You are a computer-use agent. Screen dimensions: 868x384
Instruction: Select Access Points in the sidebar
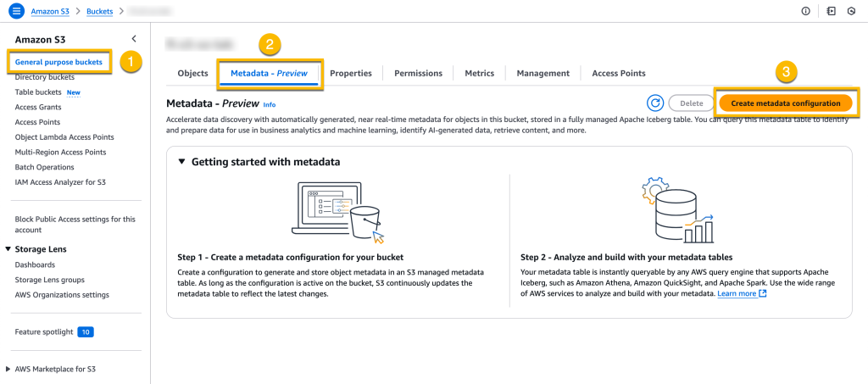[37, 122]
